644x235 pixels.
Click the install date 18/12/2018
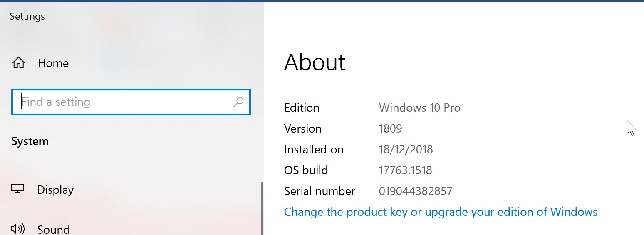(406, 150)
